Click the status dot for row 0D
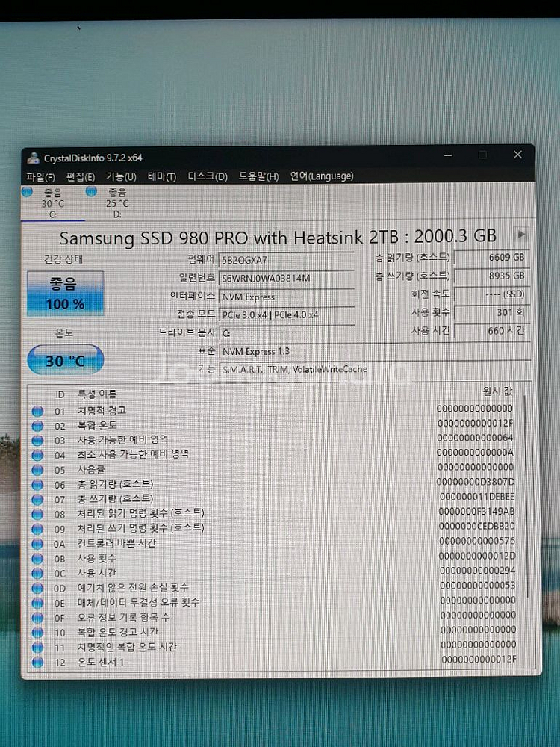This screenshot has height=747, width=560. [x=37, y=589]
